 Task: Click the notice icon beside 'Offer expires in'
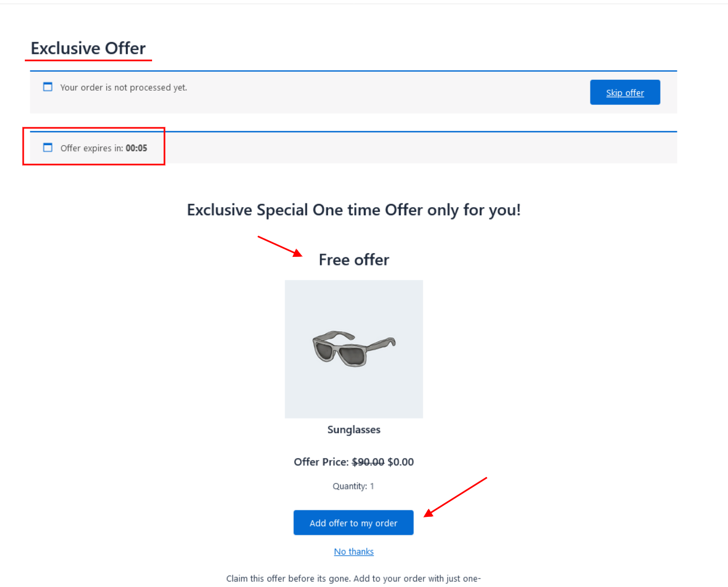(x=48, y=148)
